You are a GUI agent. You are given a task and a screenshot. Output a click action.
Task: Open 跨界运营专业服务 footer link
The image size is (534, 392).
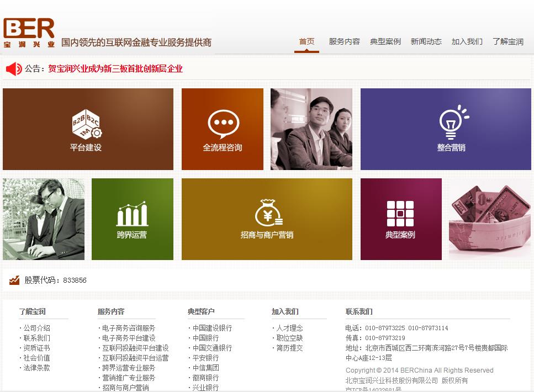coord(129,368)
